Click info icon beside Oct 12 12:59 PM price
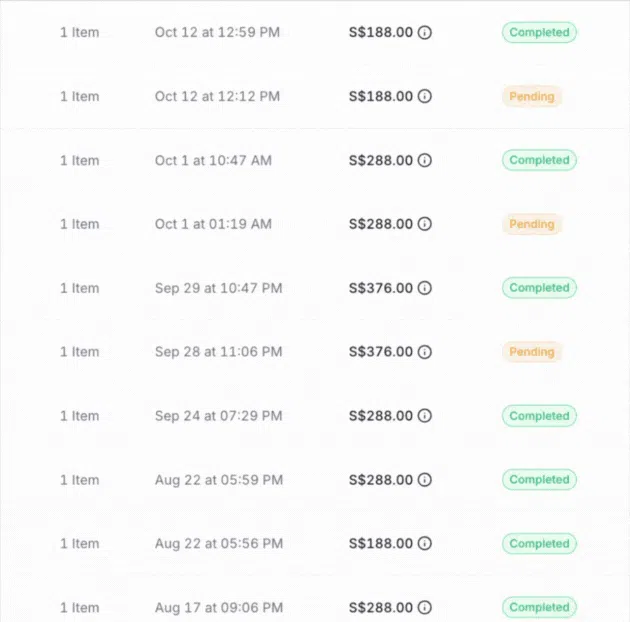630x622 pixels. [425, 33]
